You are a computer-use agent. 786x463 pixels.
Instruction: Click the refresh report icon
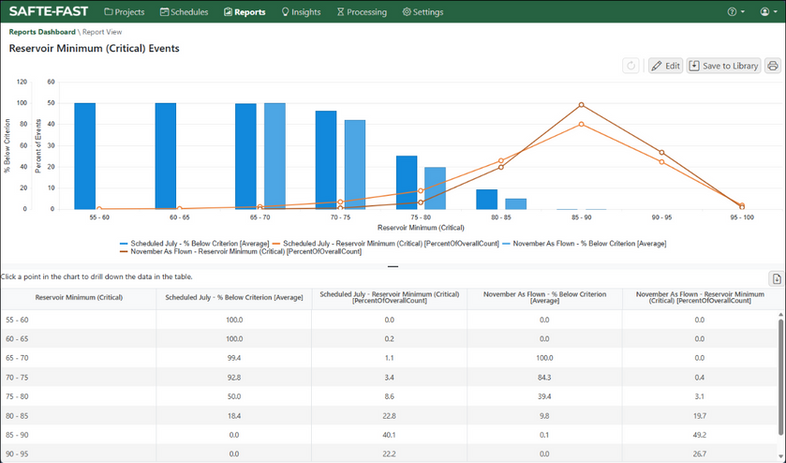tap(631, 66)
